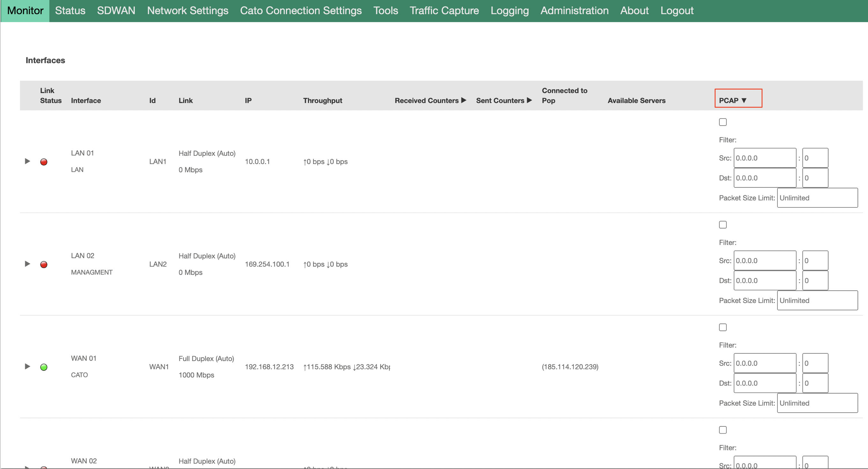The height and width of the screenshot is (469, 868).
Task: Click the red link status indicator for LAN 01
Action: pos(44,162)
